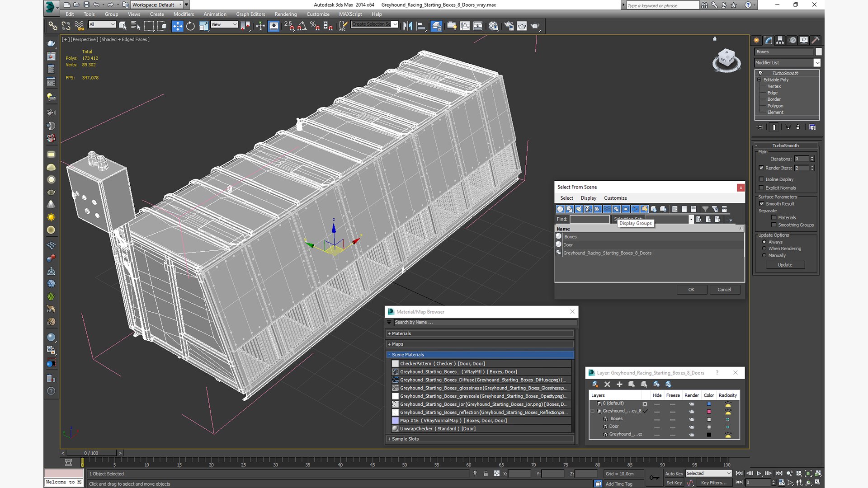Click Auto Key button
This screenshot has width=868, height=488.
pyautogui.click(x=674, y=474)
